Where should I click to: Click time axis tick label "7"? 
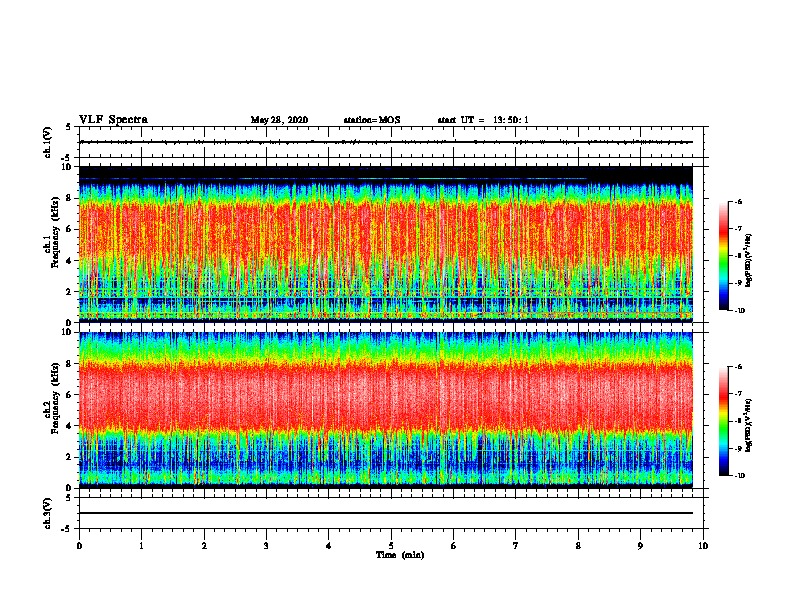(516, 545)
